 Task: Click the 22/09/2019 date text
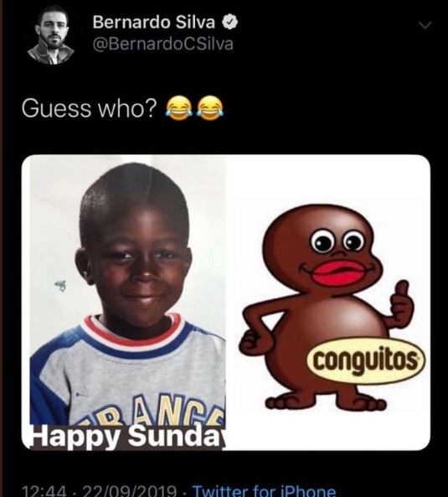130,490
